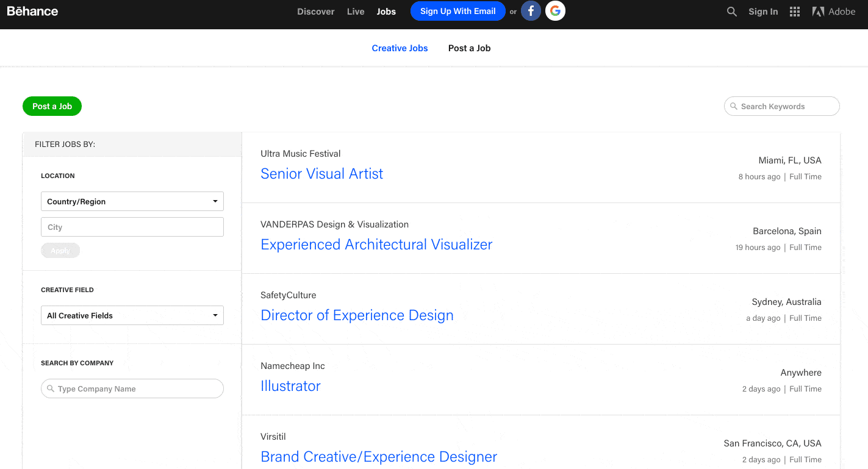Open search via top magnifier icon
Image resolution: width=868 pixels, height=469 pixels.
point(731,12)
